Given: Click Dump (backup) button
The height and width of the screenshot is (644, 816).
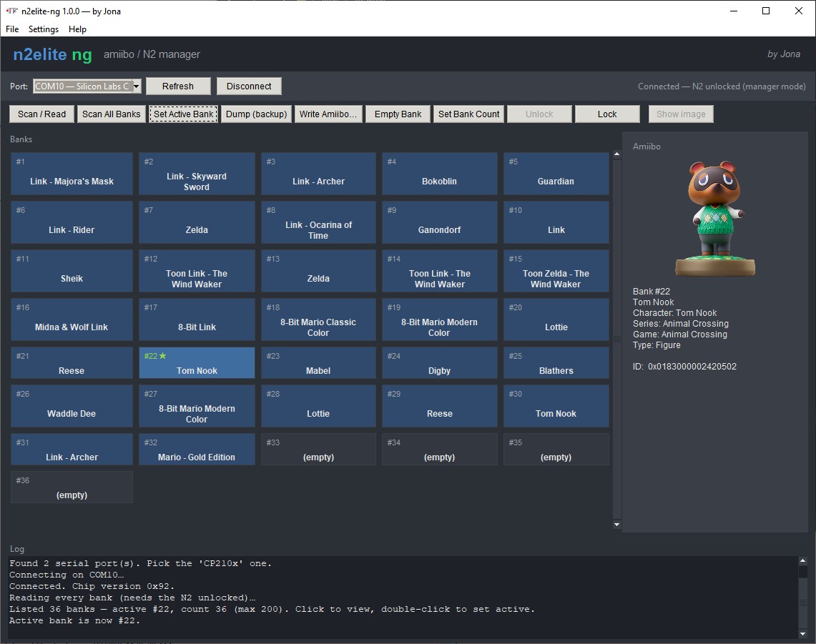Looking at the screenshot, I should [256, 114].
